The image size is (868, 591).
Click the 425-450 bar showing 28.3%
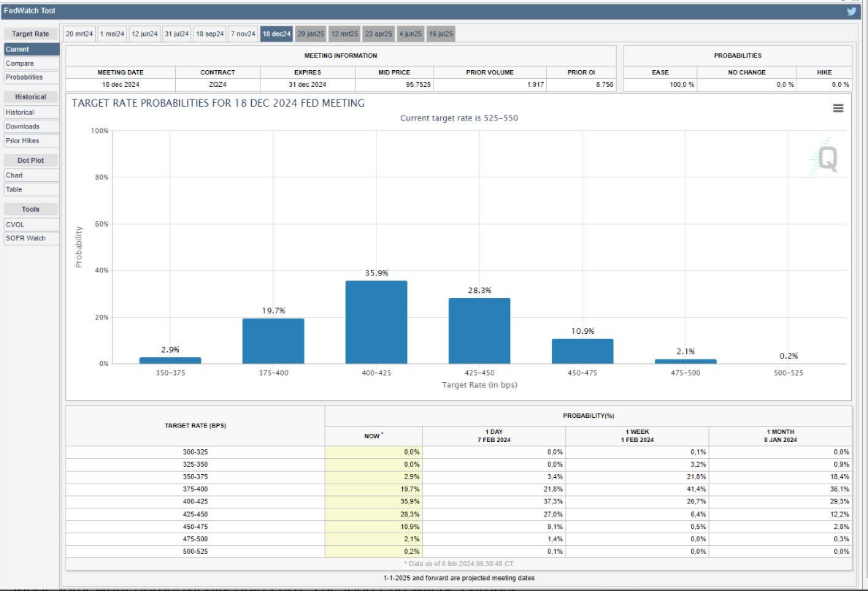[480, 331]
